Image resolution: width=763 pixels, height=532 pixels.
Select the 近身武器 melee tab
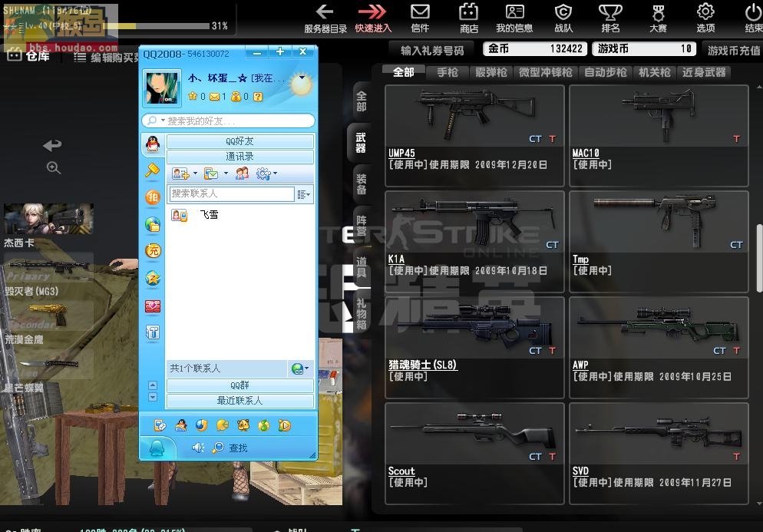click(x=704, y=72)
